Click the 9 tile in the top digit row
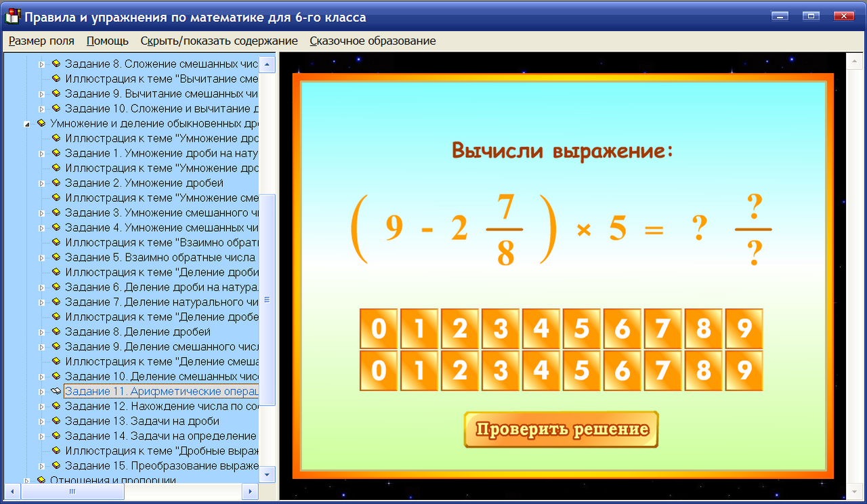The image size is (867, 504). (x=744, y=330)
